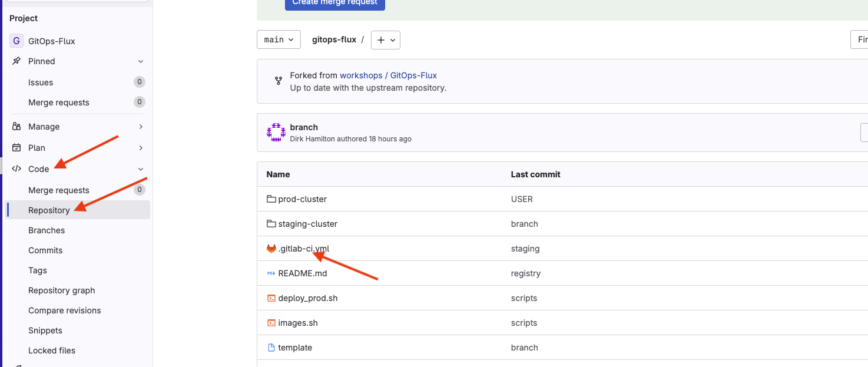This screenshot has height=367, width=868.
Task: Click the folder icon for prod-cluster
Action: (271, 199)
